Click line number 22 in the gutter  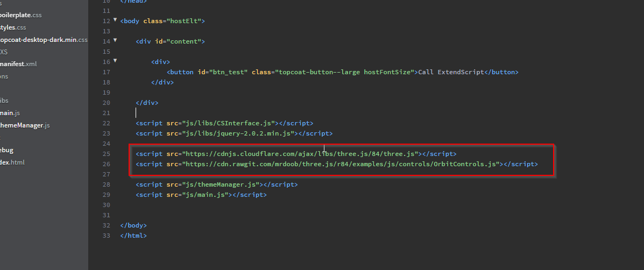106,123
